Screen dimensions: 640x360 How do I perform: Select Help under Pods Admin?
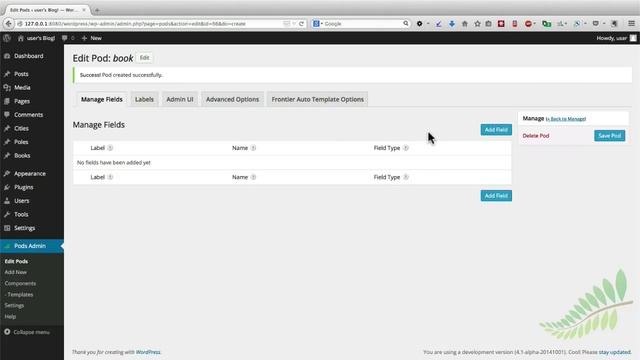pos(10,316)
